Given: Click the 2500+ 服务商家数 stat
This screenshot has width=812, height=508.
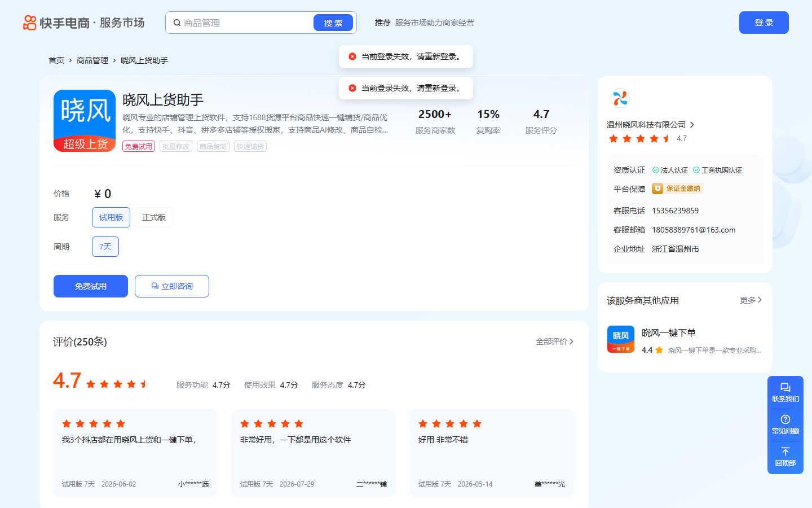Looking at the screenshot, I should (x=435, y=121).
